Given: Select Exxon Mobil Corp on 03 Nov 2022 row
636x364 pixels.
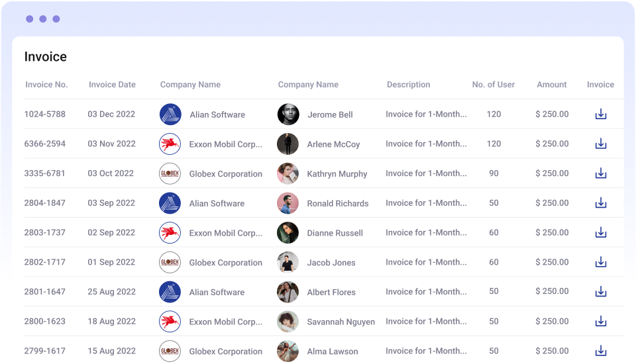Looking at the screenshot, I should coord(225,144).
